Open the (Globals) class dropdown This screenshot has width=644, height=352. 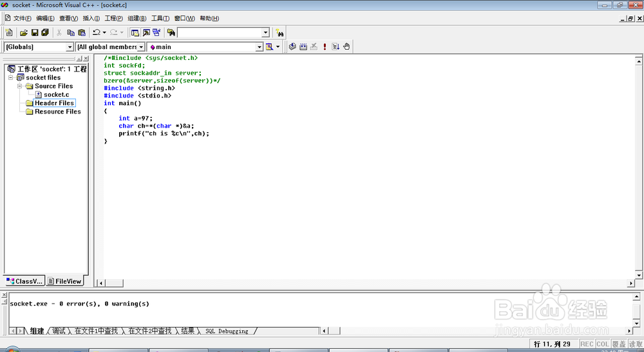[x=70, y=47]
